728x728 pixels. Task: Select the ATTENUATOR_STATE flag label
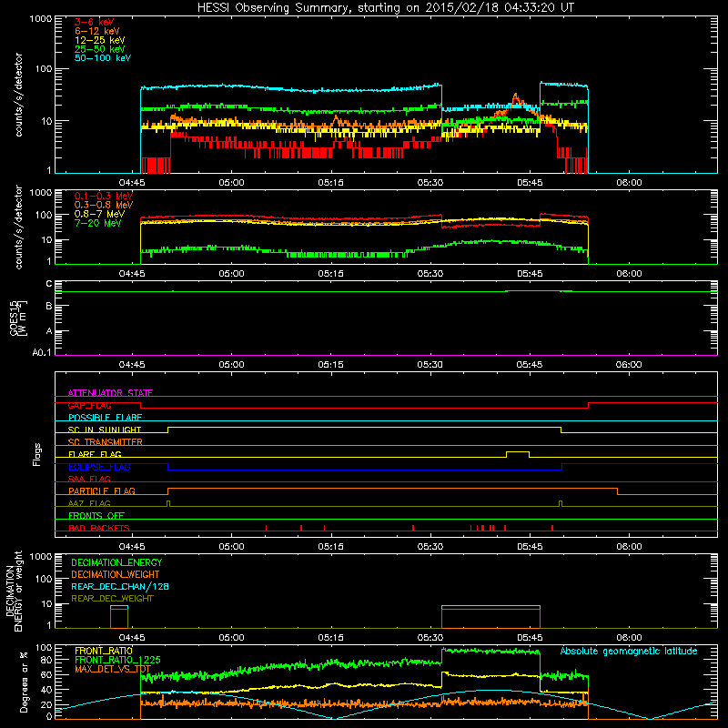coord(110,393)
